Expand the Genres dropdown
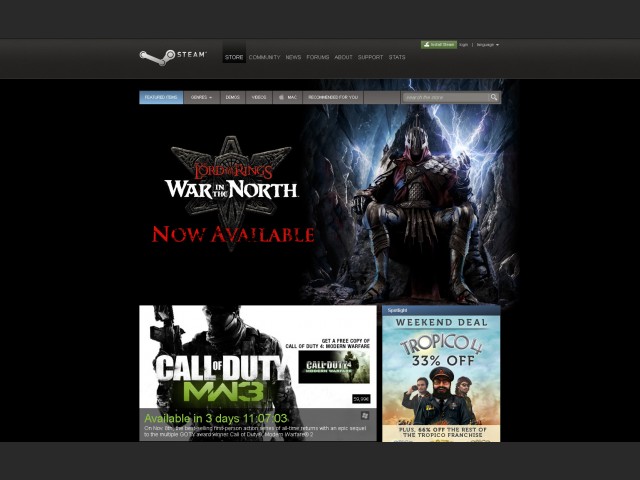The width and height of the screenshot is (640, 480). 202,97
